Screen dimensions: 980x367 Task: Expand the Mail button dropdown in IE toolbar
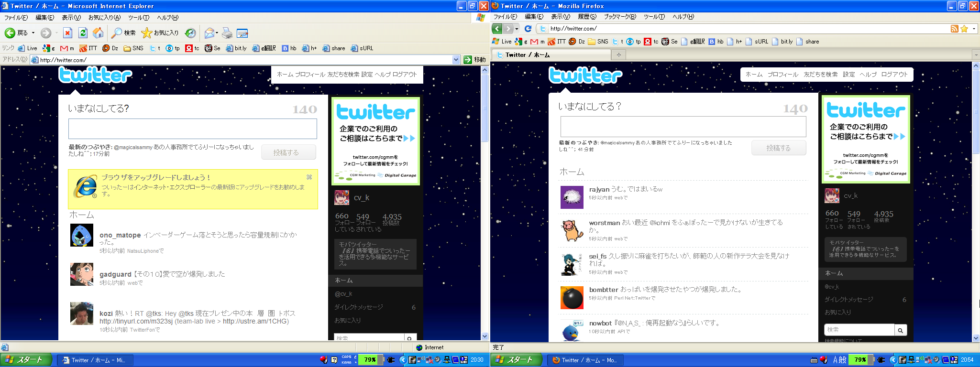coord(217,33)
